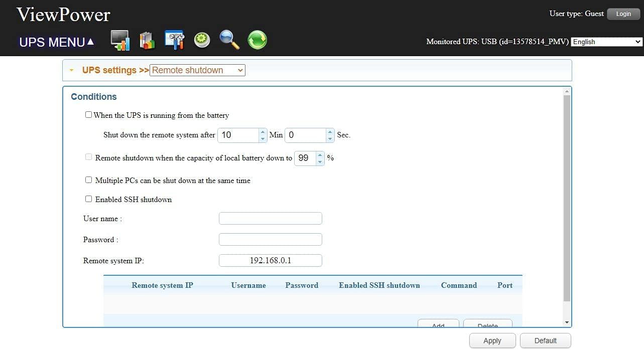This screenshot has height=350, width=644.
Task: Decrease the shutdown minutes value
Action: 263,138
